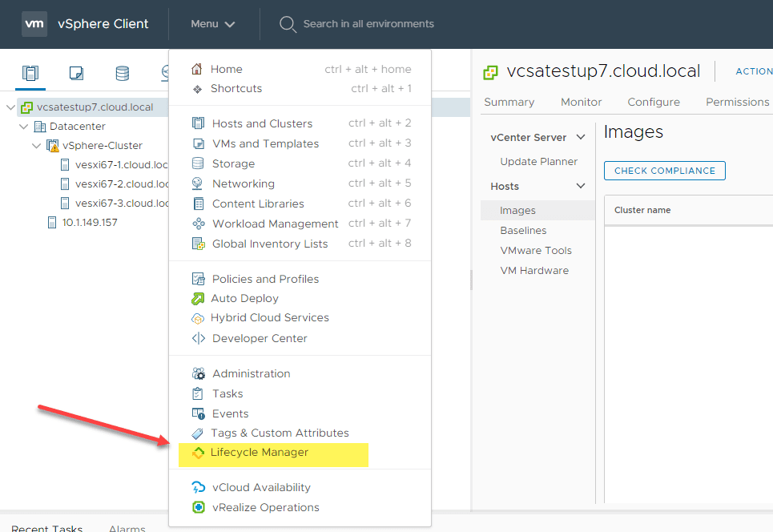Image resolution: width=773 pixels, height=532 pixels.
Task: Open the Hosts and Clusters inventory tab icon
Action: (30, 74)
